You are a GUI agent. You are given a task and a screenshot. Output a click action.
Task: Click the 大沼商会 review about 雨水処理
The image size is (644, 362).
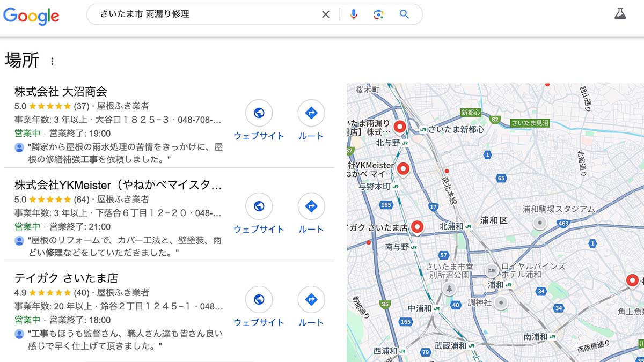click(x=125, y=153)
